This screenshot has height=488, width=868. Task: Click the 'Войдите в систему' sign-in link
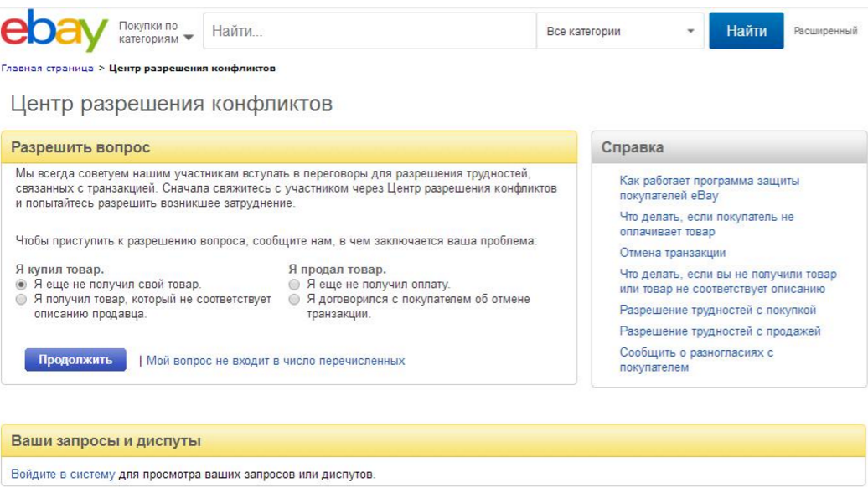63,474
